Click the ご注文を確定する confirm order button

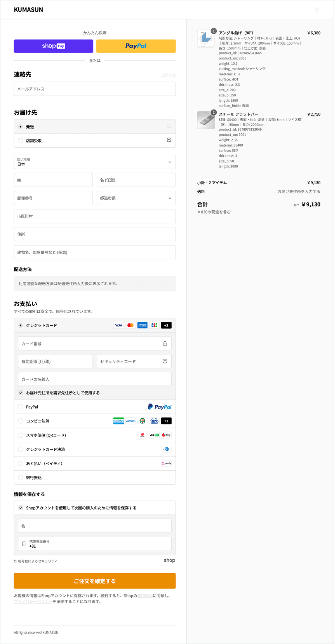click(95, 581)
